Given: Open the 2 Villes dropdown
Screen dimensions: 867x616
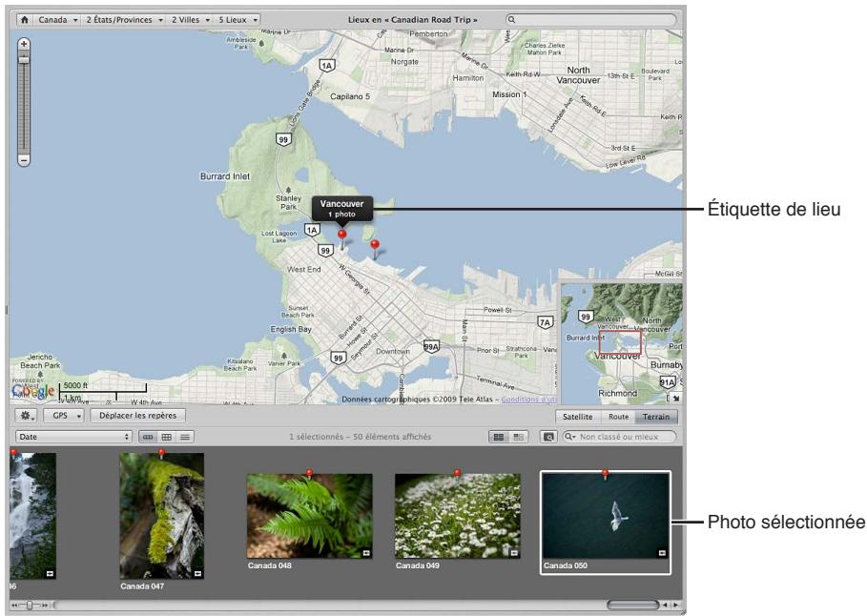Looking at the screenshot, I should pyautogui.click(x=190, y=20).
